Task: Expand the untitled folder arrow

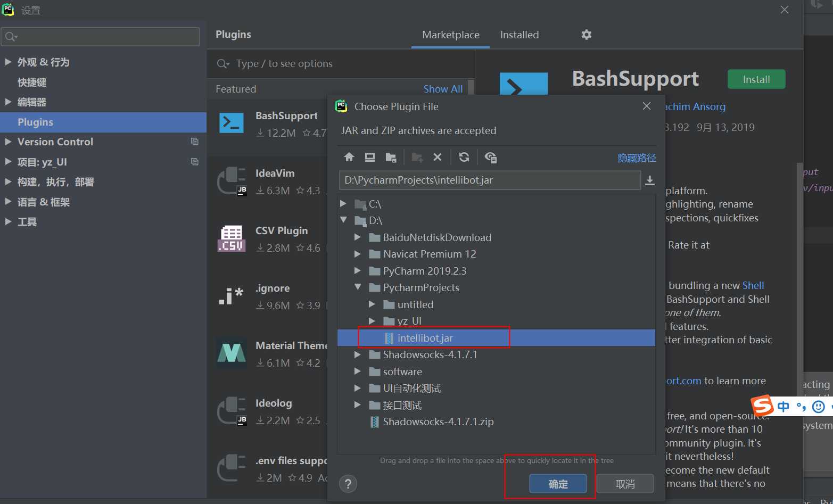Action: (372, 304)
